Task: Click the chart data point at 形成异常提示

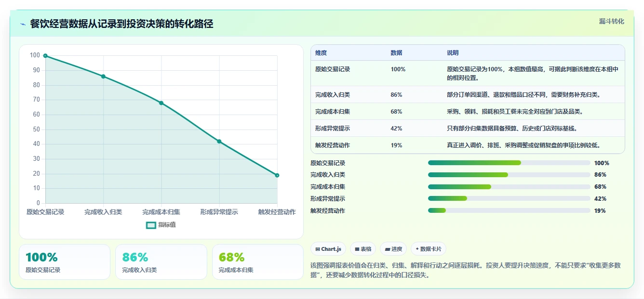Action: coord(219,142)
